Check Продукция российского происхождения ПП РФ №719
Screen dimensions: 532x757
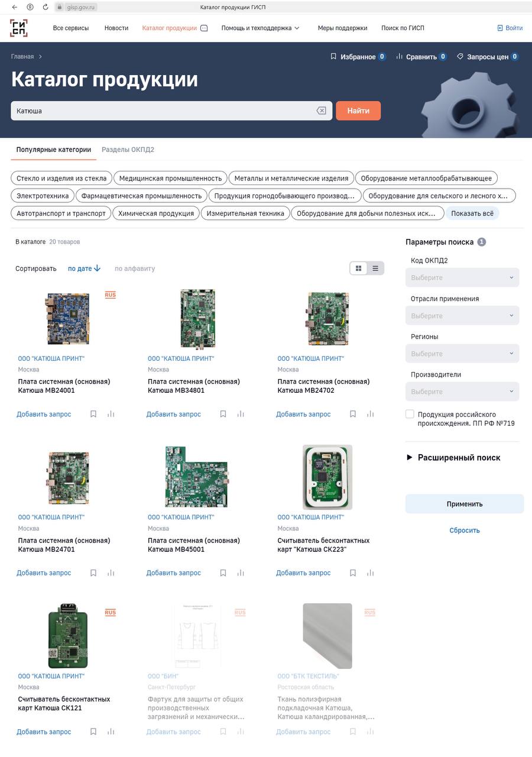[410, 414]
